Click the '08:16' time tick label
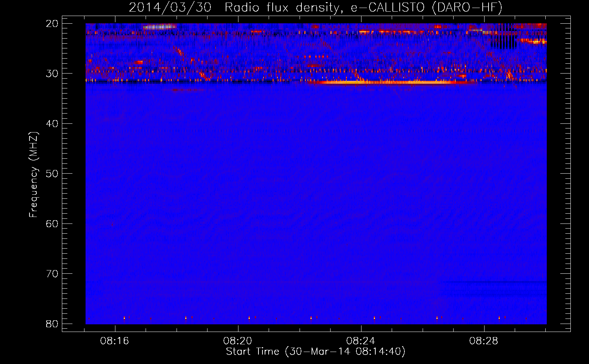 pos(115,341)
